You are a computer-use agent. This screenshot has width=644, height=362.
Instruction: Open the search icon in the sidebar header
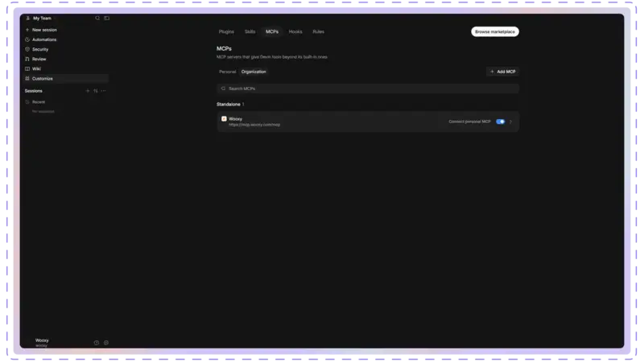point(97,18)
